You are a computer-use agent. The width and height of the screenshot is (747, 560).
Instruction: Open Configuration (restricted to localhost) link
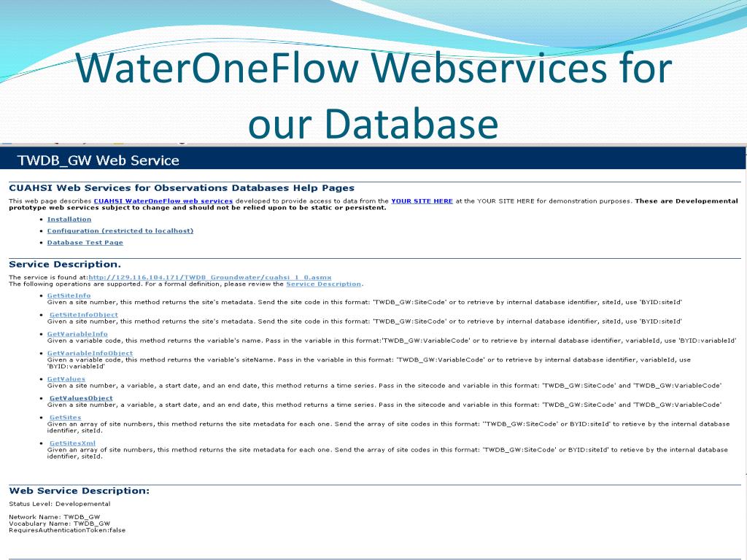tap(120, 230)
